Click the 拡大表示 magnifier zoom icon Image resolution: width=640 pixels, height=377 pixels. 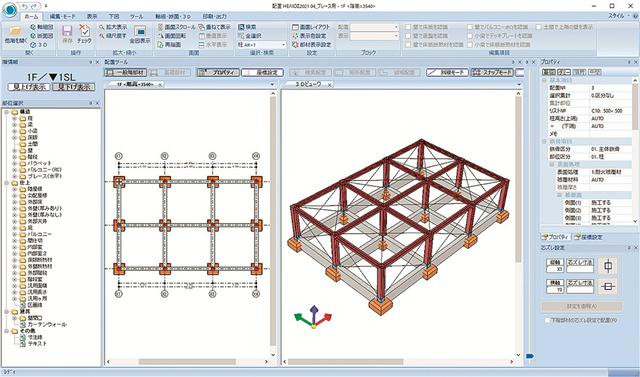pyautogui.click(x=102, y=27)
